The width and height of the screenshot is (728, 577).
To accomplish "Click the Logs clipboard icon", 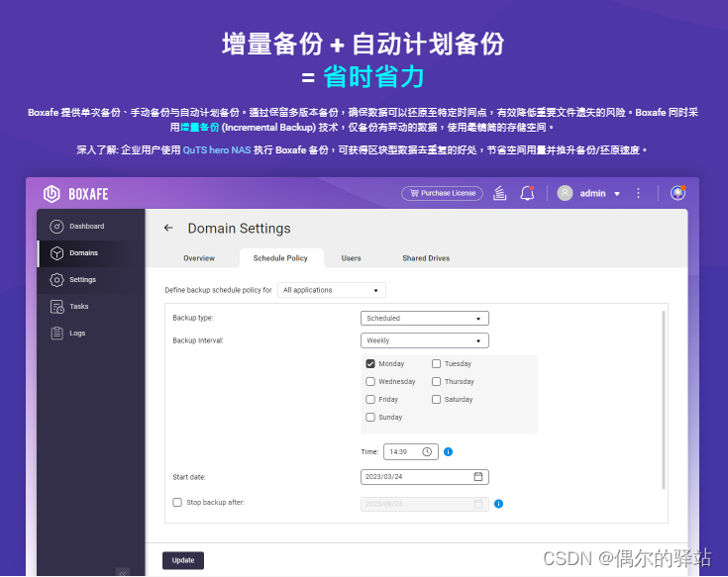I will pos(56,333).
